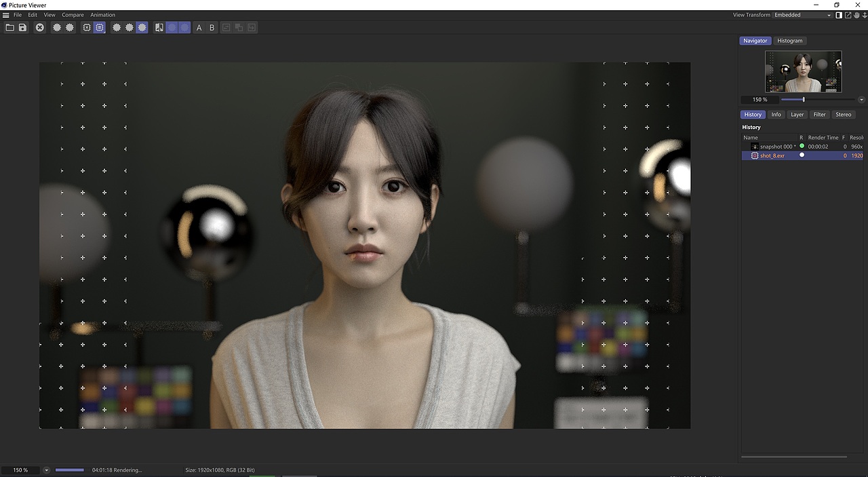Open the Animation menu
The image size is (868, 477).
[x=103, y=15]
